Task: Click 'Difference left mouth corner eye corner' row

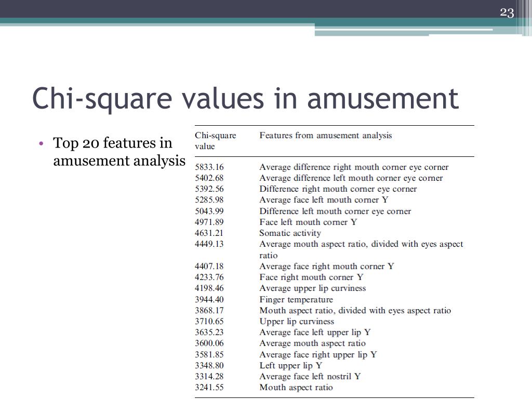Action: (335, 211)
